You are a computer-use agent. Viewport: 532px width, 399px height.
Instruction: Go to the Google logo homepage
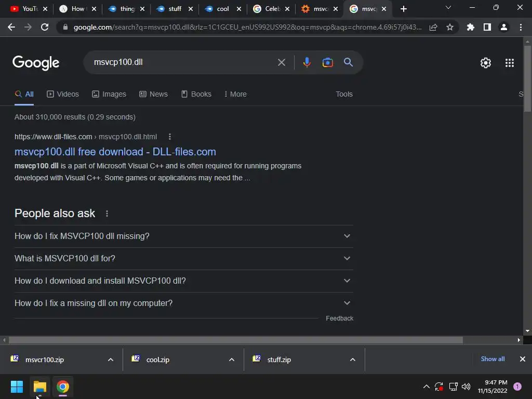point(36,63)
